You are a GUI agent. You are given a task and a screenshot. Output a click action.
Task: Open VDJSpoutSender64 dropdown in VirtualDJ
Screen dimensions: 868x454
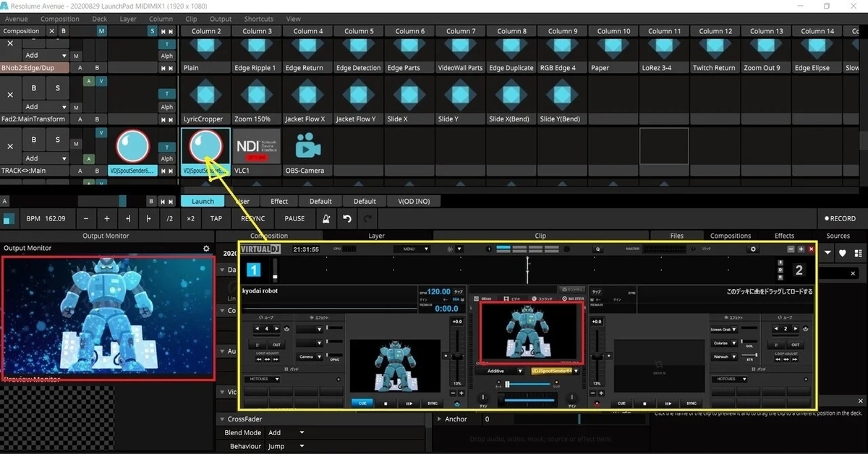click(555, 371)
